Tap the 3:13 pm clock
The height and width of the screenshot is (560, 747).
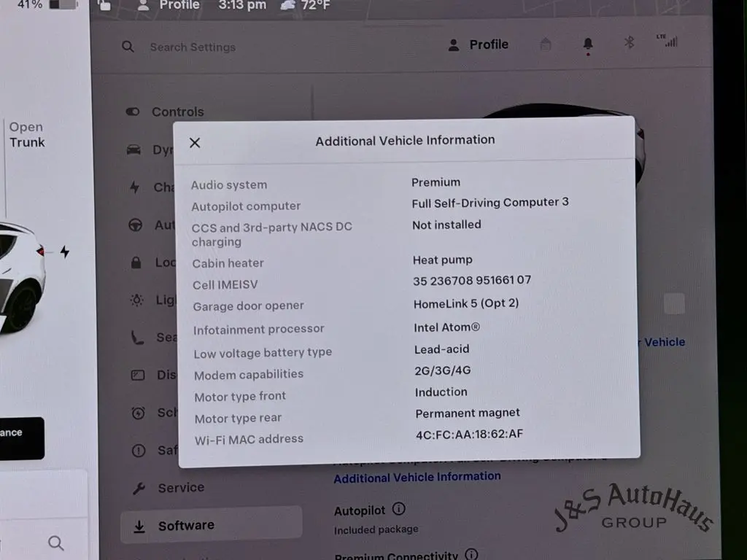[x=242, y=5]
